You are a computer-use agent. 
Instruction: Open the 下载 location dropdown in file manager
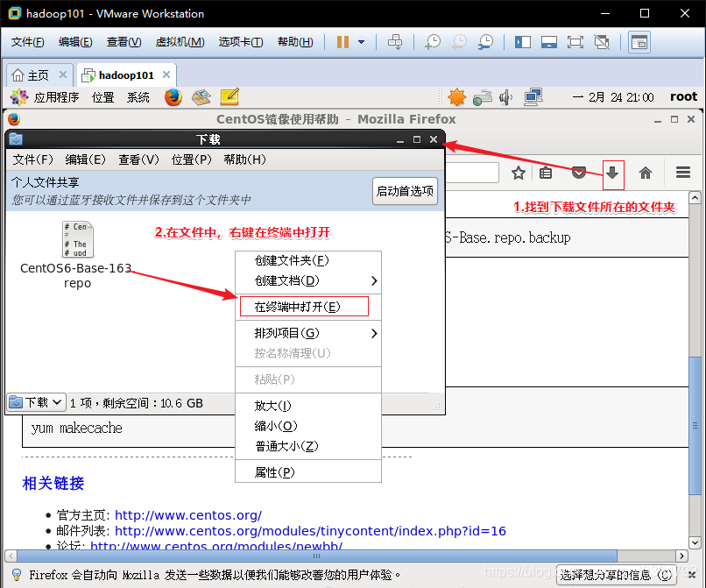tap(35, 401)
